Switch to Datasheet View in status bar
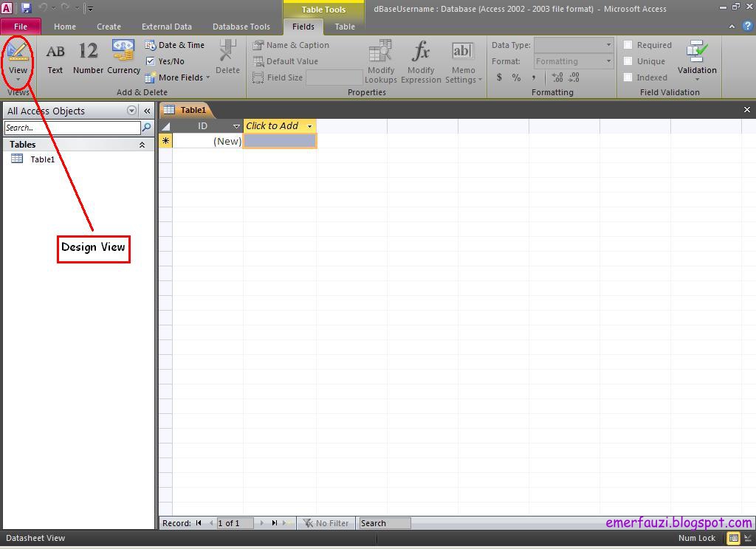This screenshot has height=549, width=756. [x=733, y=538]
